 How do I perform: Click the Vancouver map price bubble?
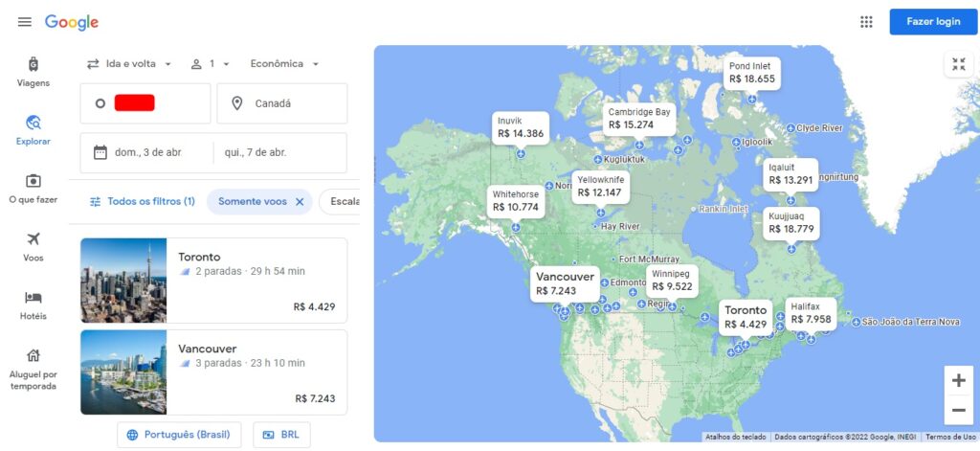tap(565, 284)
